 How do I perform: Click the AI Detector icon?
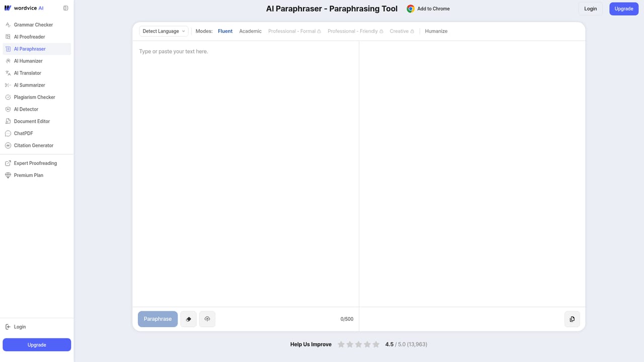8,109
